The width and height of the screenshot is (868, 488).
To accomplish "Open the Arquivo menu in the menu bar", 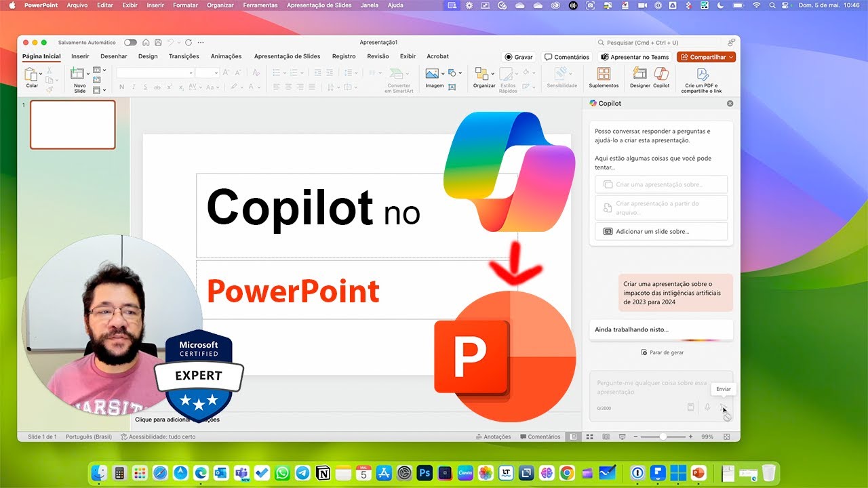I will [x=77, y=5].
